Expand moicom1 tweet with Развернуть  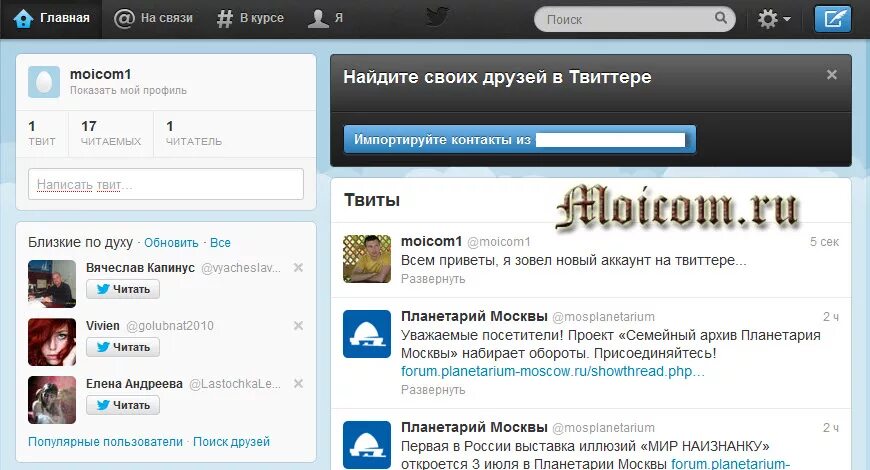click(x=433, y=279)
